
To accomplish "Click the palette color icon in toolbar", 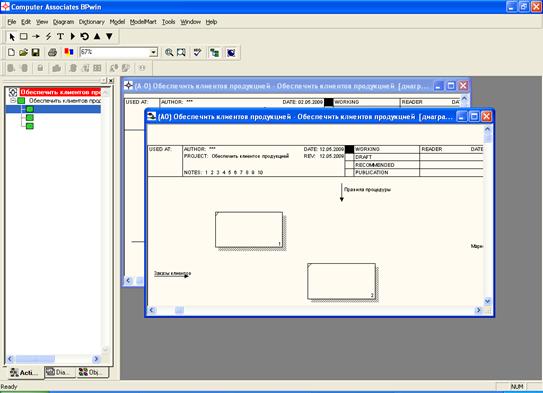I will click(x=69, y=52).
